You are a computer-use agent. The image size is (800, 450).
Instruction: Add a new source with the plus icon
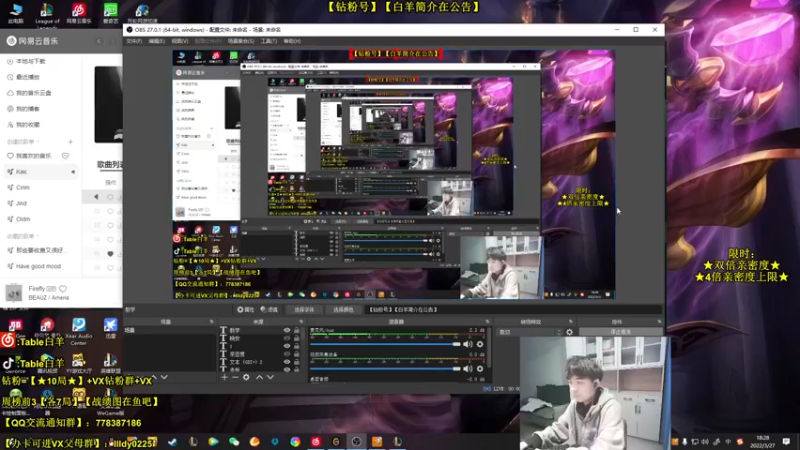tap(224, 377)
